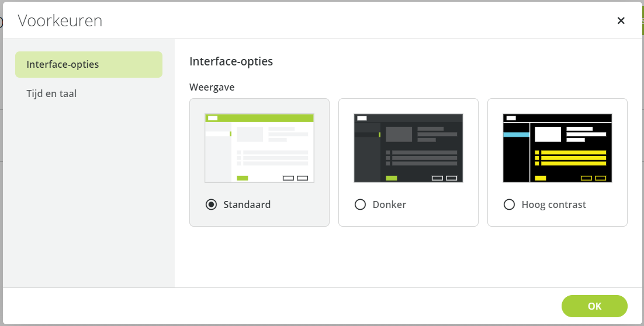This screenshot has height=326, width=644.
Task: Click the blue sidebar highlight in Hoog contrast preview
Action: (x=516, y=135)
